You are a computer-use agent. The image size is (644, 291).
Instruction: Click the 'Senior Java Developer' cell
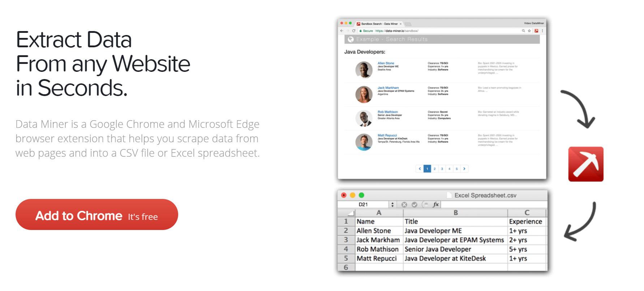pos(455,249)
